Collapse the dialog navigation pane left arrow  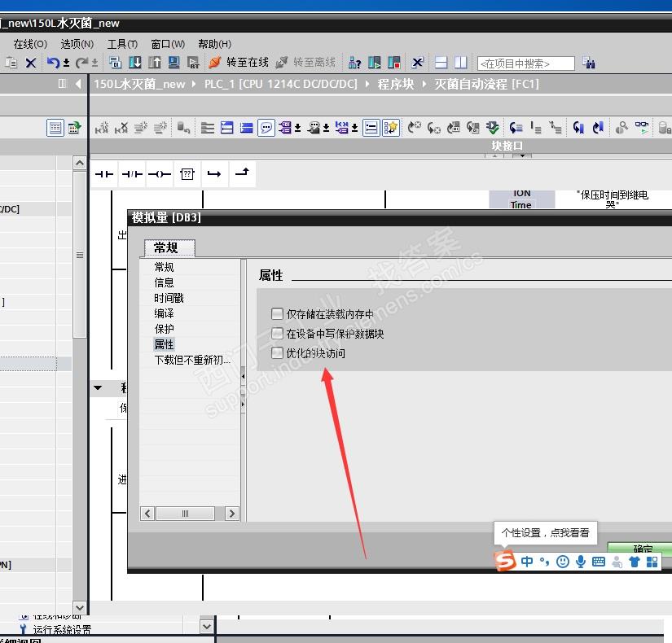[x=243, y=377]
